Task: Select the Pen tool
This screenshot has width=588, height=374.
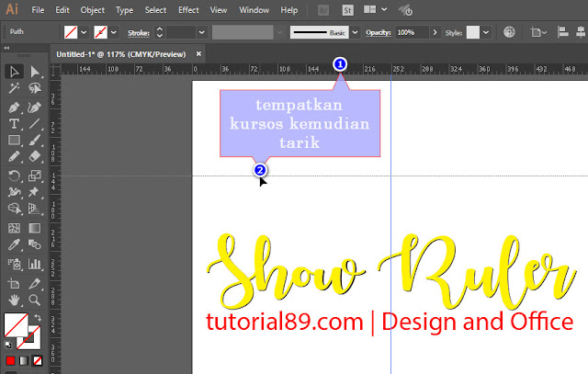Action: pos(15,108)
